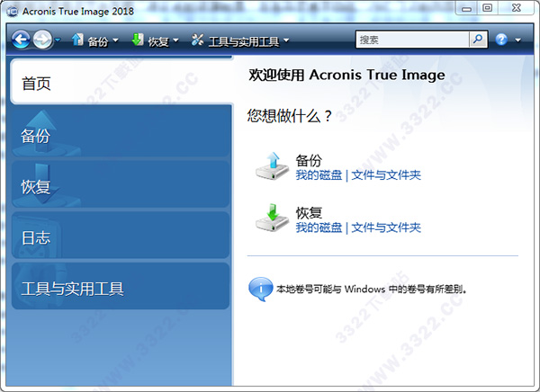Click the Forward navigation arrow button
The height and width of the screenshot is (392, 540).
(x=42, y=40)
